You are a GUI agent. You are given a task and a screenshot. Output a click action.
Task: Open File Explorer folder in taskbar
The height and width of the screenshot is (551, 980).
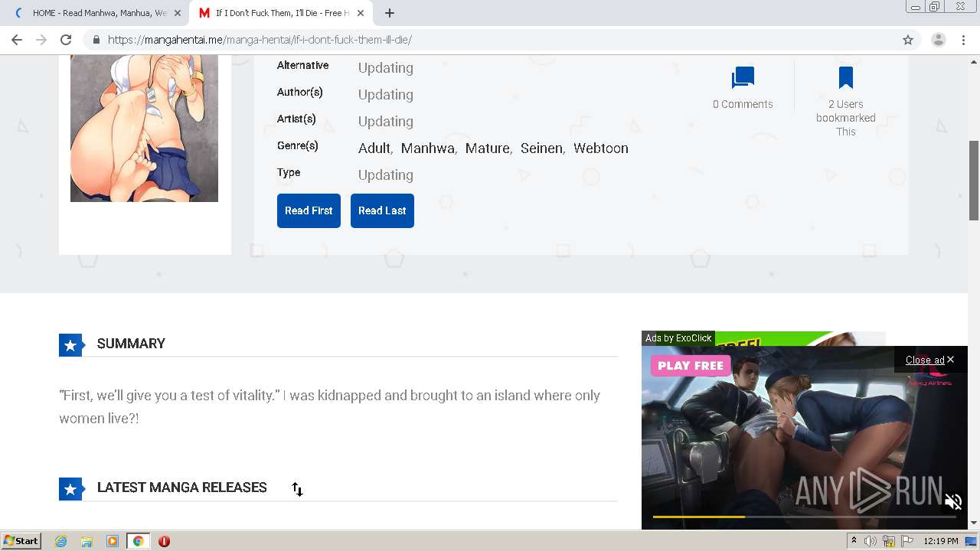(87, 541)
